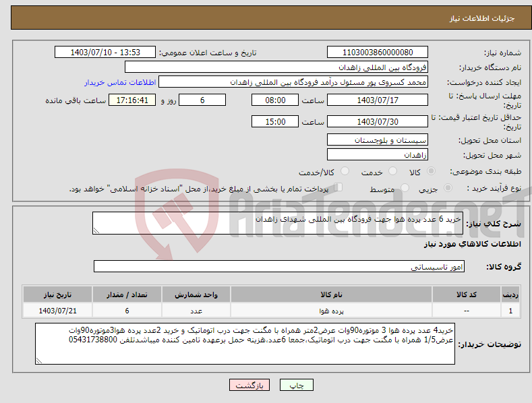Click the اطلاعات کالاهای مورد نیاز heading
The width and height of the screenshot is (532, 403).
(472, 244)
